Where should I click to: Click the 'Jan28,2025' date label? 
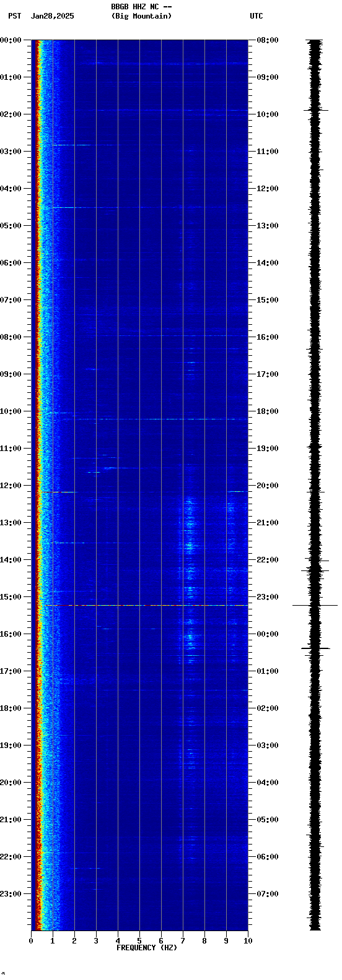click(x=52, y=16)
